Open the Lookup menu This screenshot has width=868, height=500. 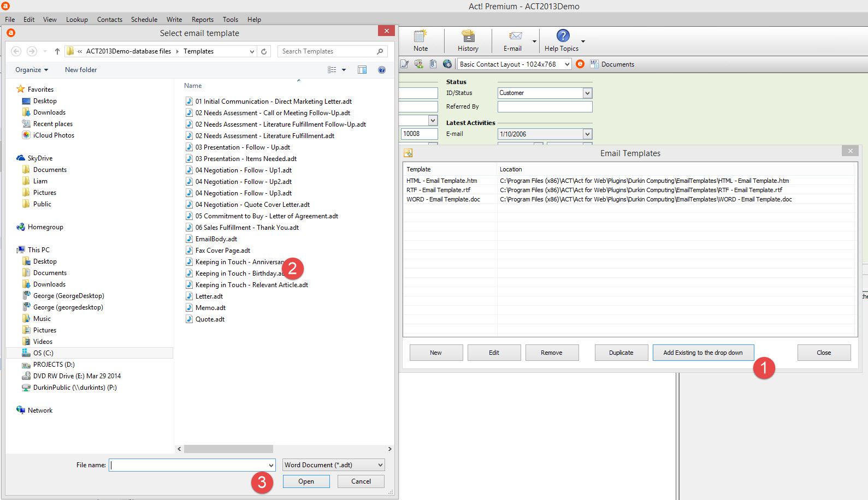pos(77,20)
